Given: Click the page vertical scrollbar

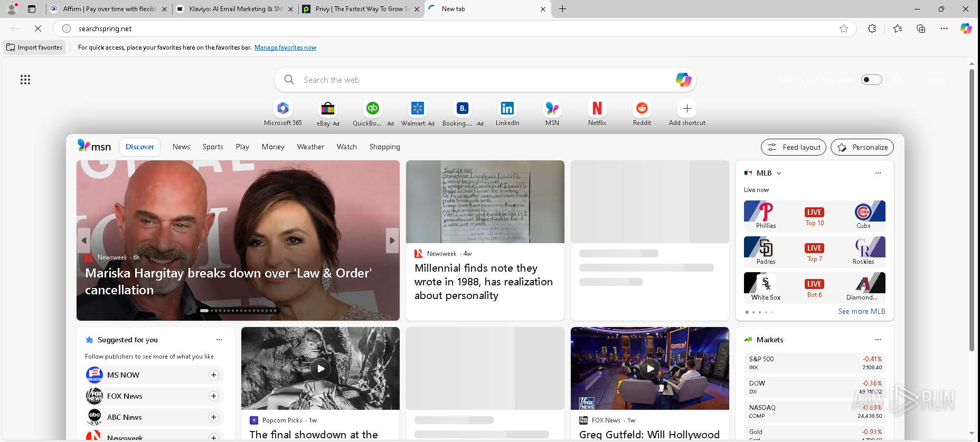Looking at the screenshot, I should [972, 211].
